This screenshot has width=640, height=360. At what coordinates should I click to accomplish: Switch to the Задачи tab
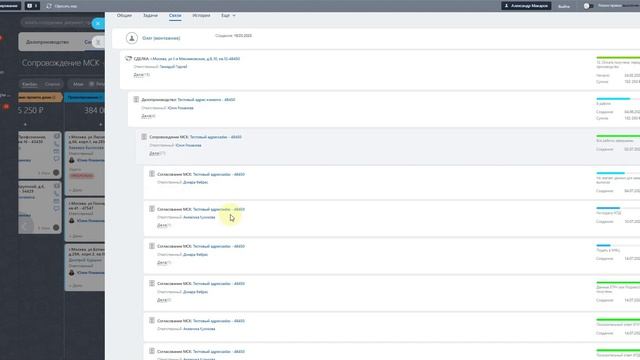pyautogui.click(x=150, y=16)
